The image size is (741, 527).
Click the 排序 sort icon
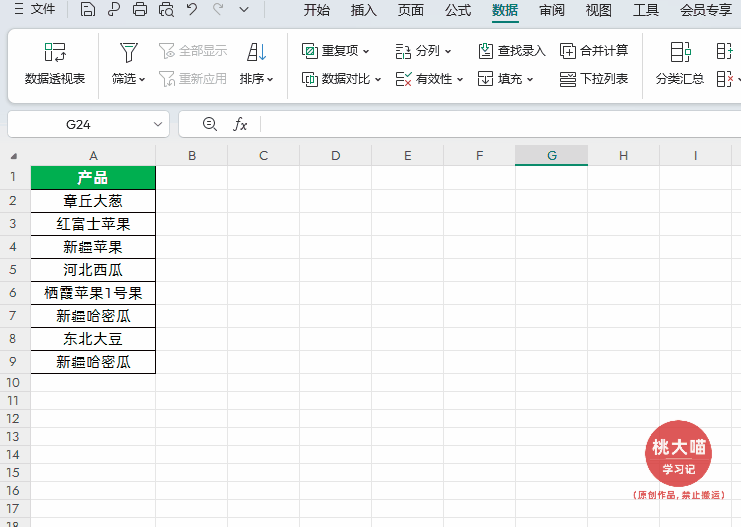(257, 52)
